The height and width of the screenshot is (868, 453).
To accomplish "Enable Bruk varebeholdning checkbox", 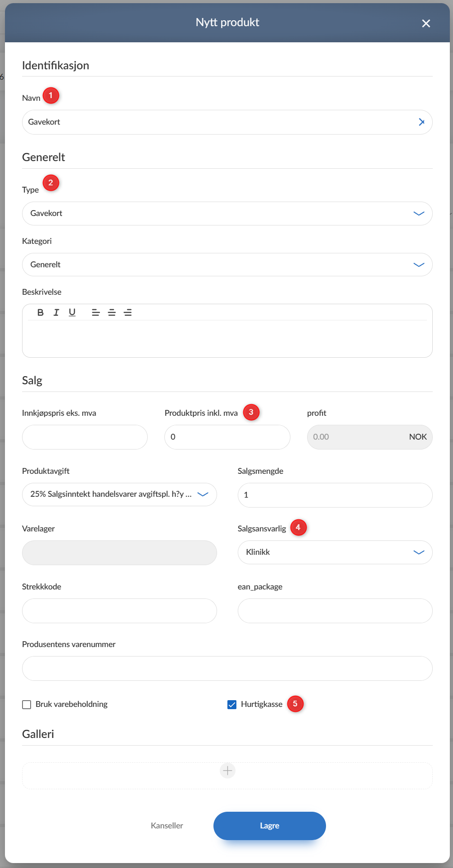I will [x=27, y=705].
